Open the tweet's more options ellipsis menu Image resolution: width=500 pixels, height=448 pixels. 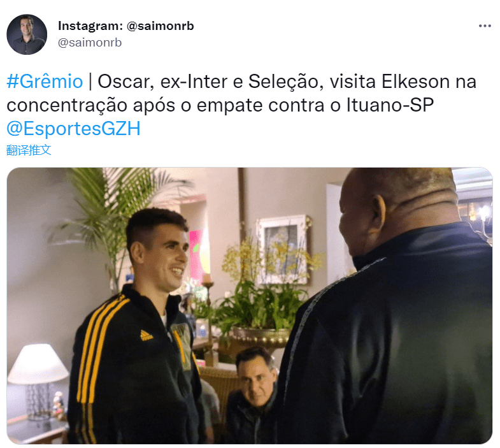pos(484,26)
